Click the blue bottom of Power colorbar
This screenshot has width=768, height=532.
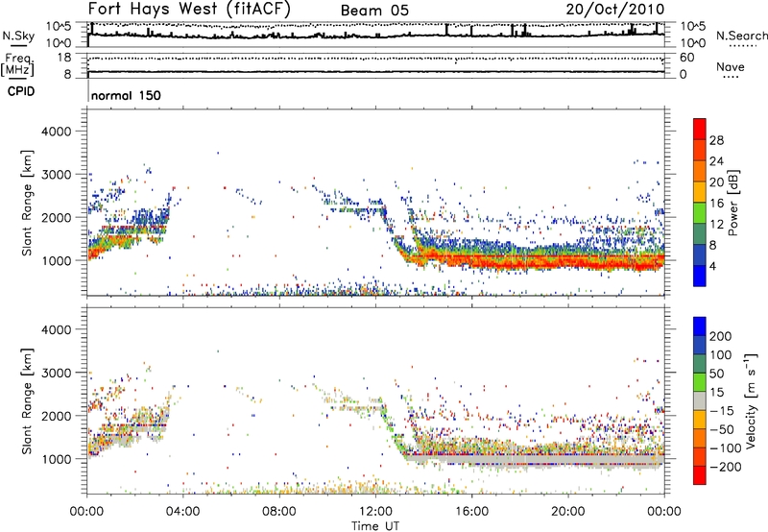coord(700,277)
